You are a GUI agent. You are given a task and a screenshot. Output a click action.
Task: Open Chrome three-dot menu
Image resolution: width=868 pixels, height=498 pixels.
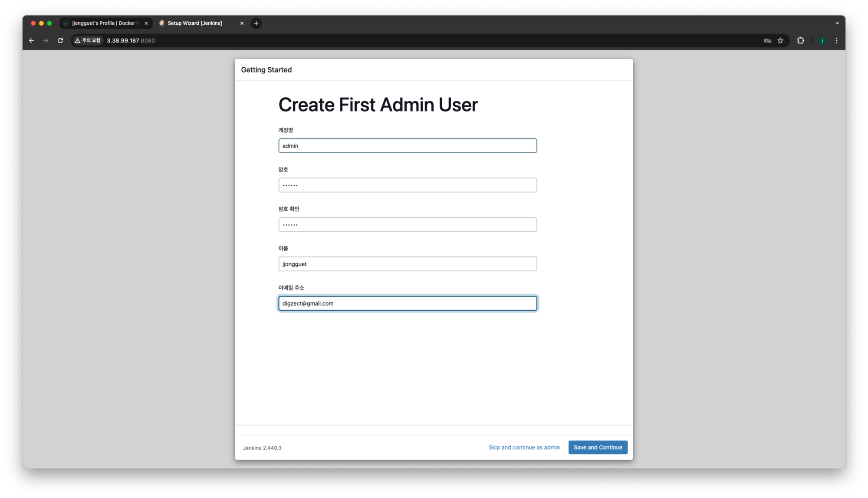coord(837,40)
